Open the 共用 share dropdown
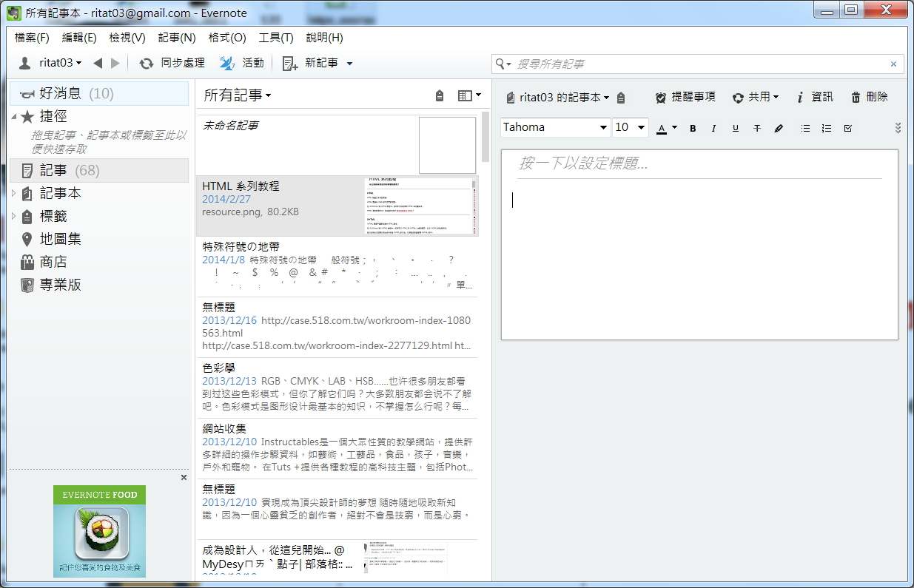 pyautogui.click(x=755, y=97)
